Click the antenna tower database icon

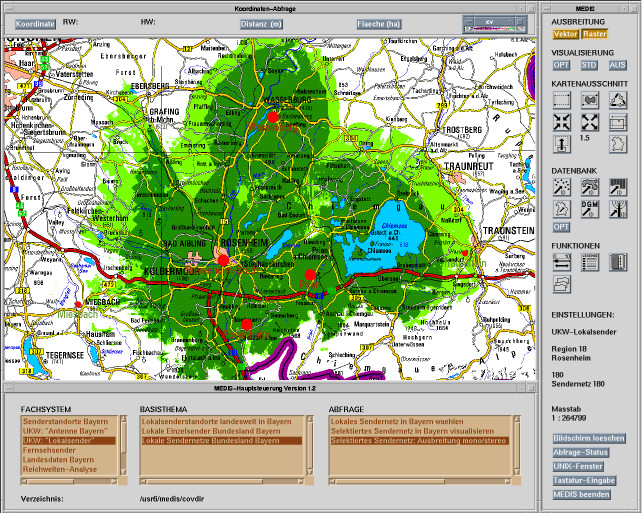click(x=618, y=208)
